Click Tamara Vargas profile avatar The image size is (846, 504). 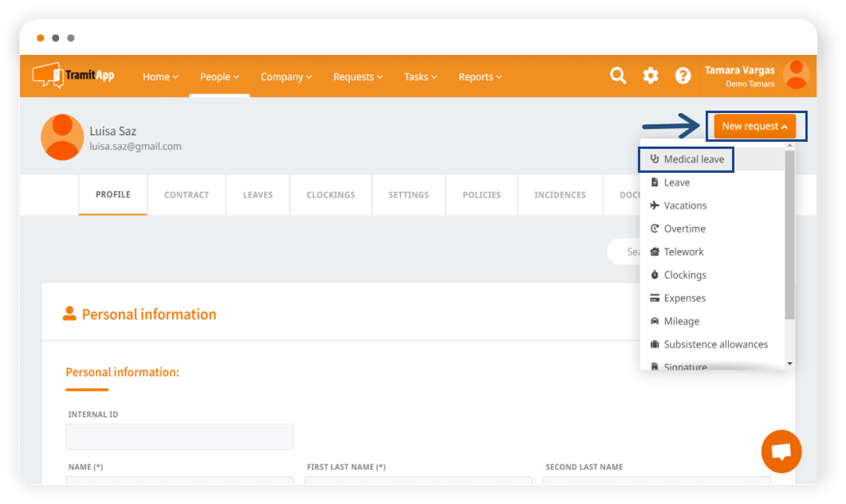click(796, 75)
